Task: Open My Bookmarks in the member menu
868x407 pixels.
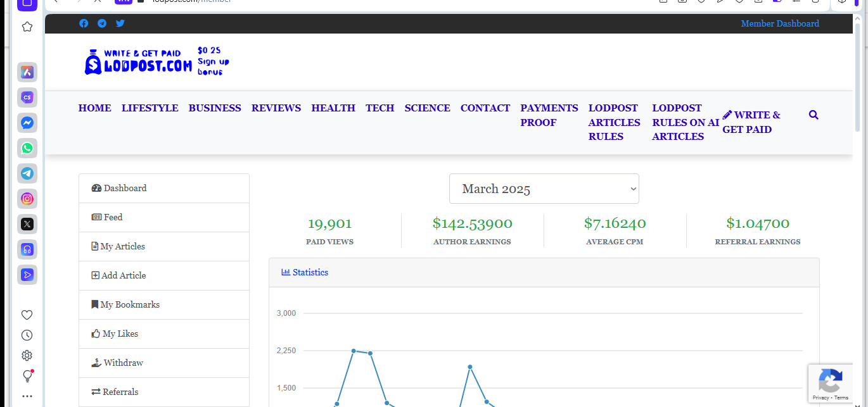Action: pos(164,305)
